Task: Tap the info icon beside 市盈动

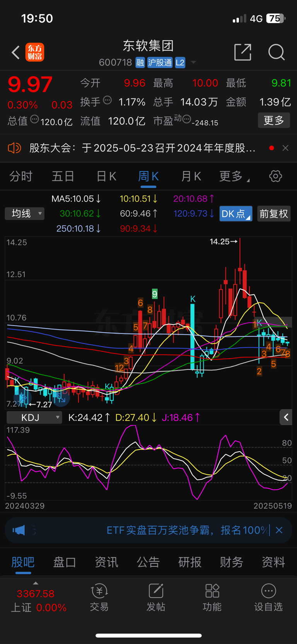Action: click(186, 119)
